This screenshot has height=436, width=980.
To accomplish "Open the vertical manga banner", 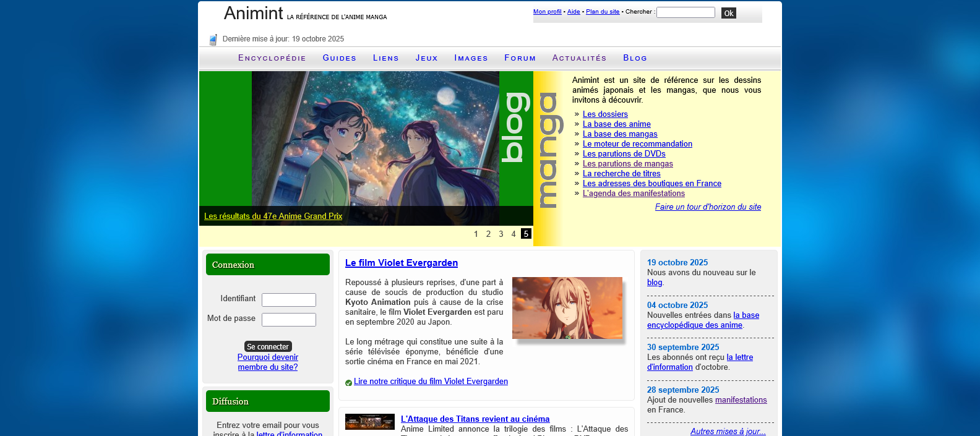I will coord(548,150).
